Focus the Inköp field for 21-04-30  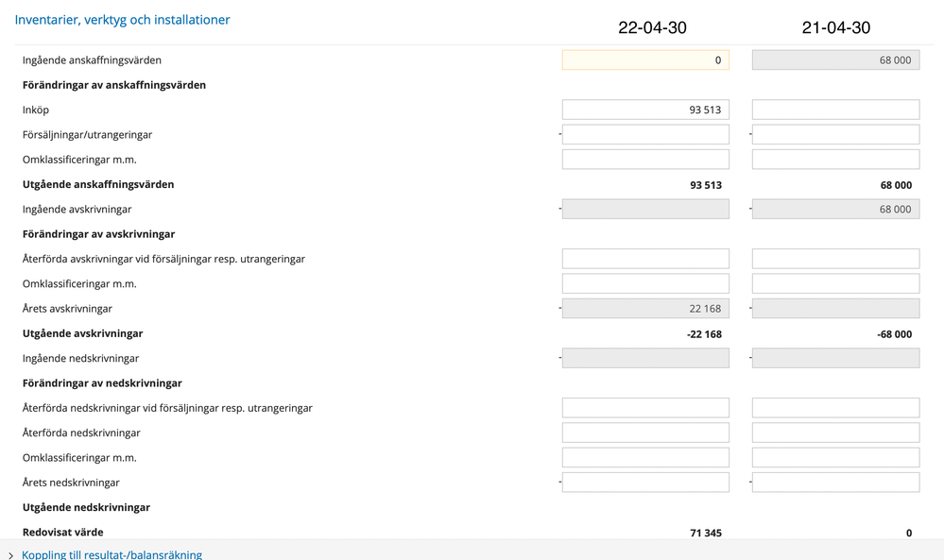point(835,110)
